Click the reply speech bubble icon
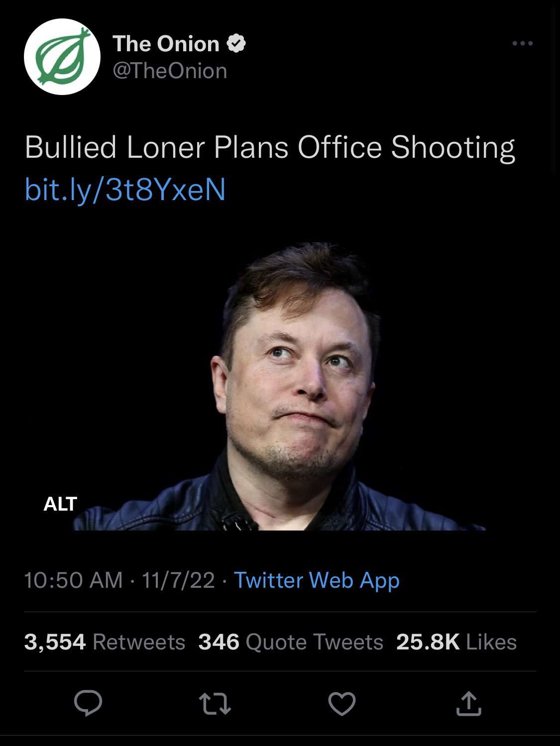 click(88, 704)
